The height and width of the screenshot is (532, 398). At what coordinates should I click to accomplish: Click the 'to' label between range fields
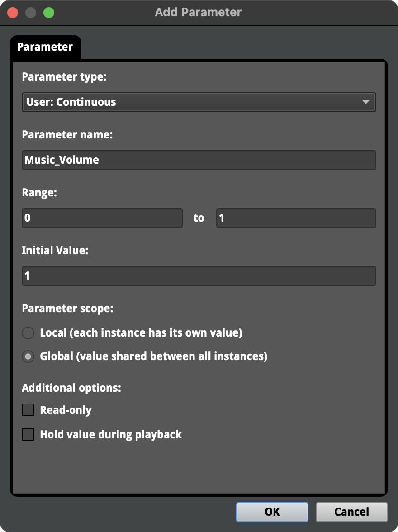199,218
